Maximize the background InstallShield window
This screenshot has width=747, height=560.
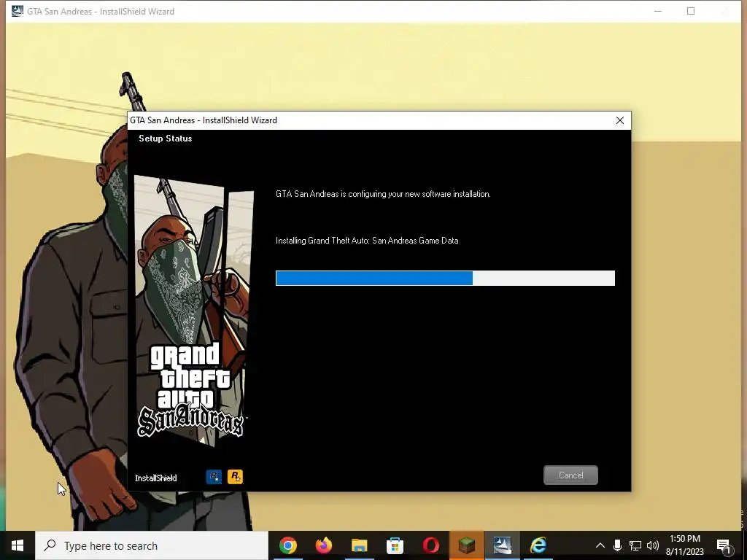pos(691,11)
